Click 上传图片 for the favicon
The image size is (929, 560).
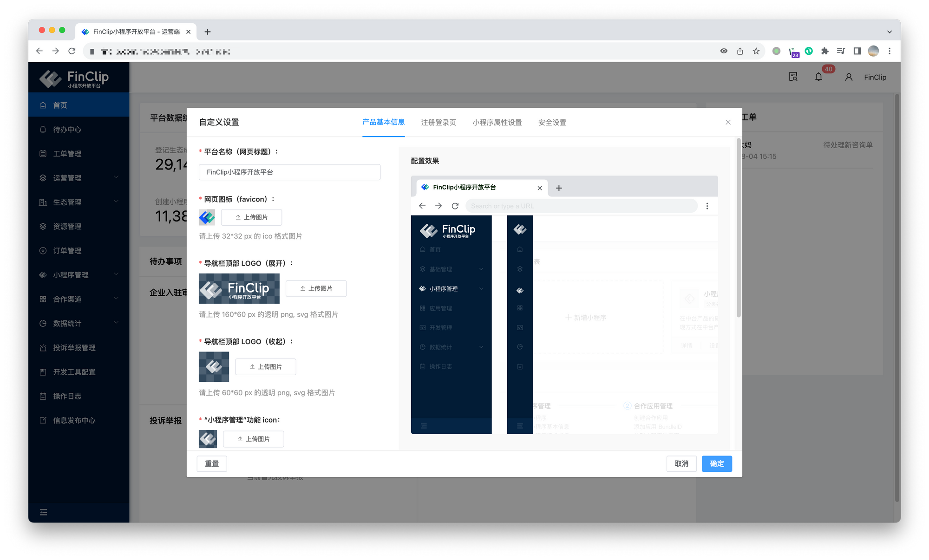(x=251, y=217)
